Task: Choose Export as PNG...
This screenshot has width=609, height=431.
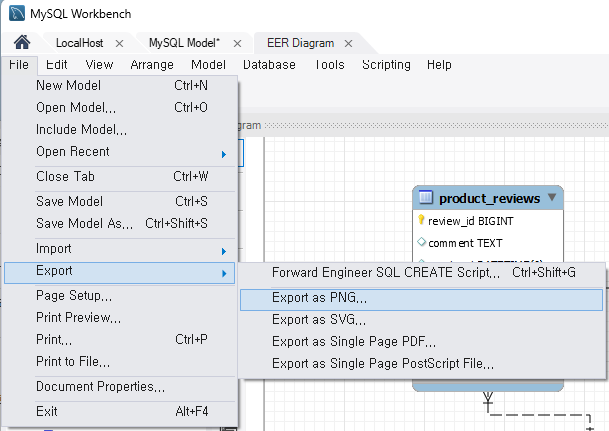Action: point(421,300)
